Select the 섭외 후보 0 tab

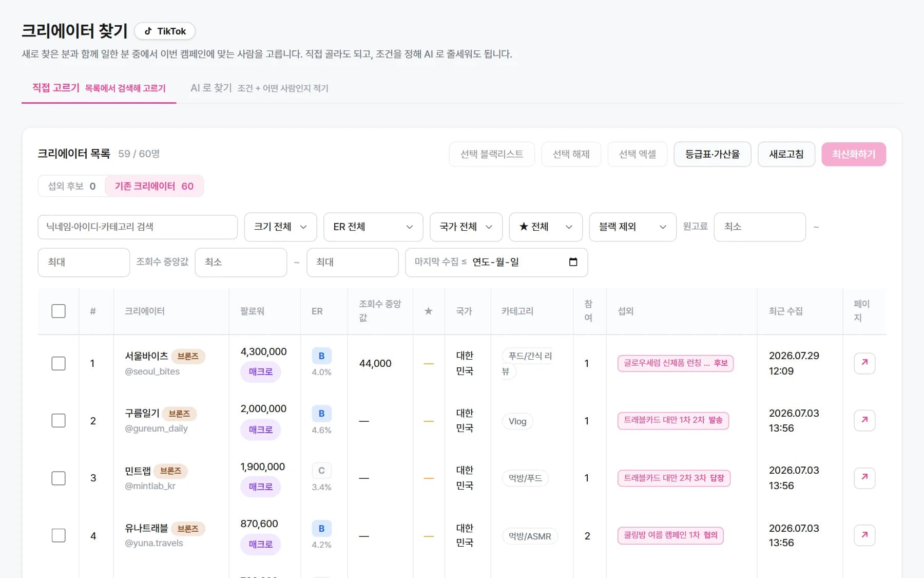pyautogui.click(x=71, y=186)
